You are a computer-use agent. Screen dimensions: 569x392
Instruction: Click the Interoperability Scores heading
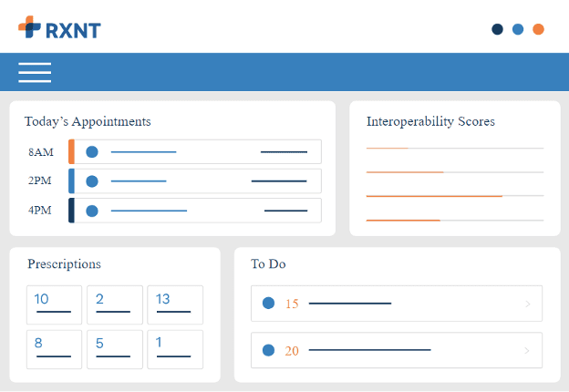coord(430,121)
